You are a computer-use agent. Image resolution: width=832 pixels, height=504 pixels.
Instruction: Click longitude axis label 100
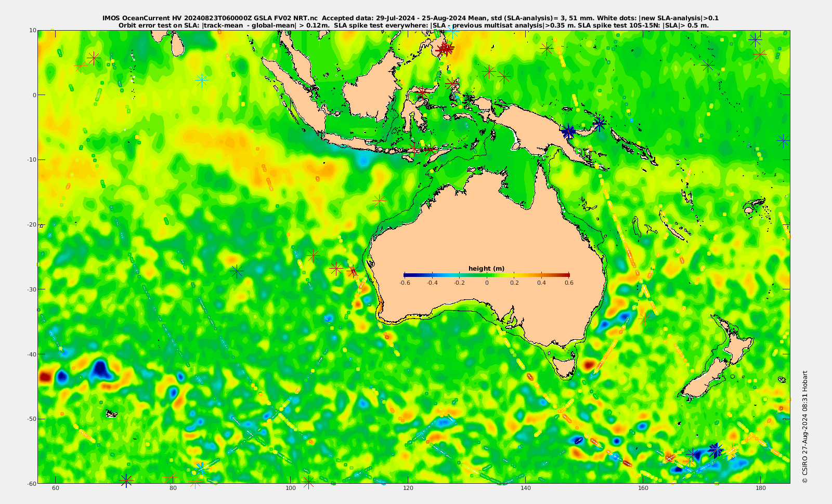pos(291,488)
